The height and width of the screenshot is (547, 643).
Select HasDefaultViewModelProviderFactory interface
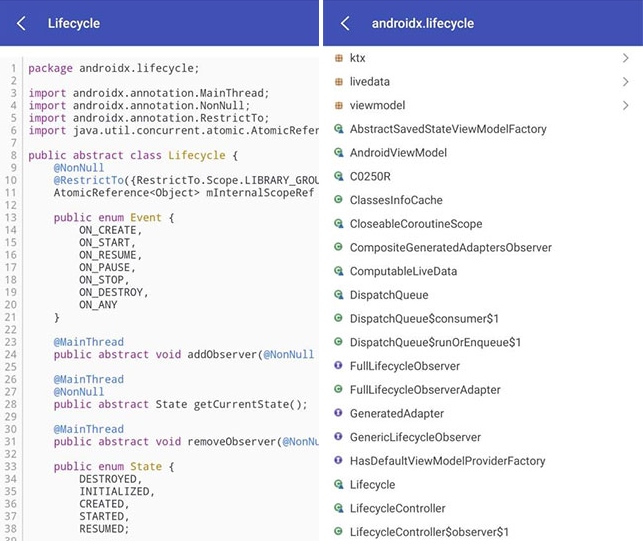pos(447,461)
